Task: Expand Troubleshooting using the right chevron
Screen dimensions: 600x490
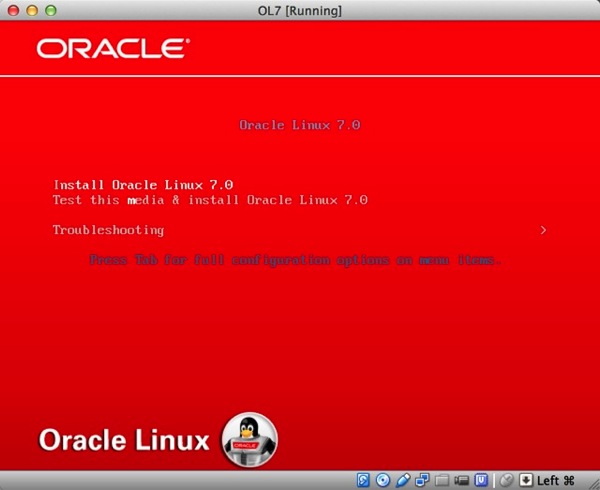Action: [543, 230]
